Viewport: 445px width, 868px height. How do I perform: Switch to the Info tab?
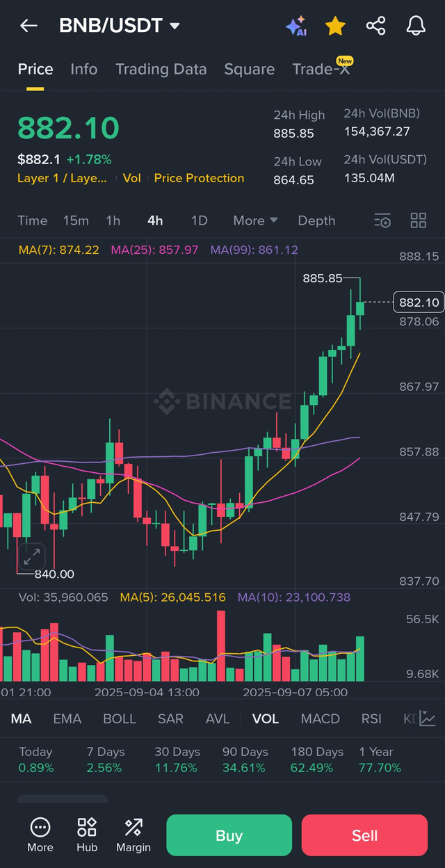coord(84,69)
